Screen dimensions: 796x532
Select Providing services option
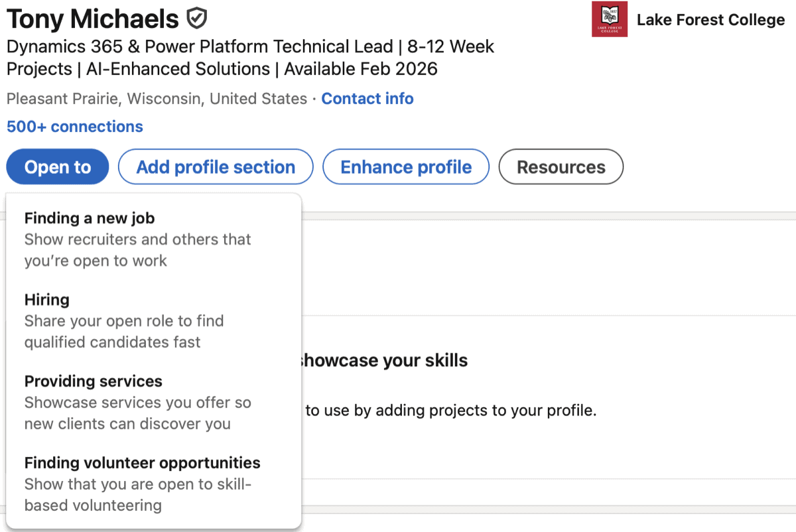click(x=93, y=381)
